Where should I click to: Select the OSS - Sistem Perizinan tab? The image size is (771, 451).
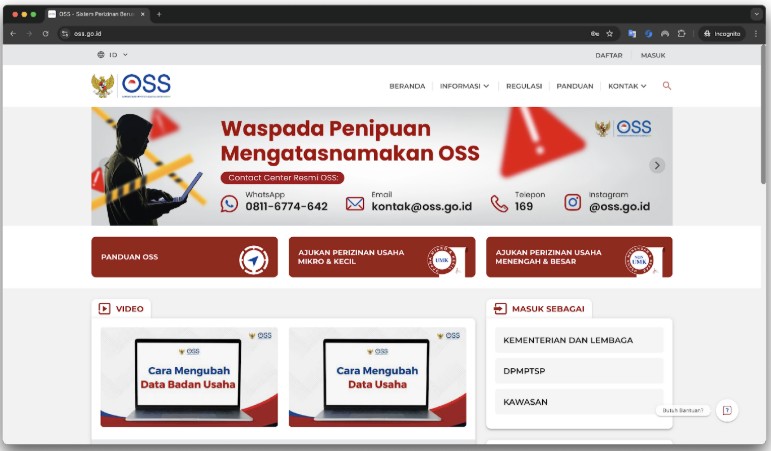point(97,14)
